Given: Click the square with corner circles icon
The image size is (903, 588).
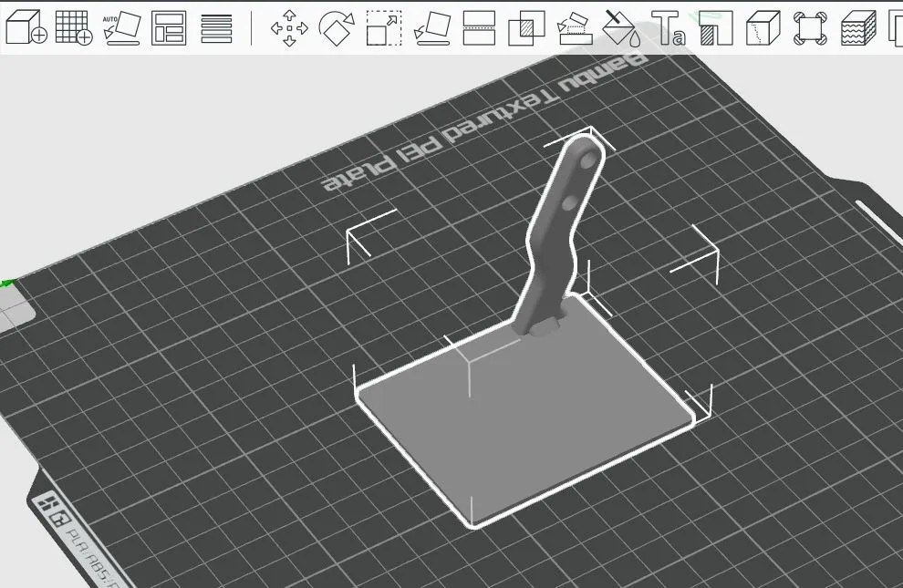Looking at the screenshot, I should point(810,27).
